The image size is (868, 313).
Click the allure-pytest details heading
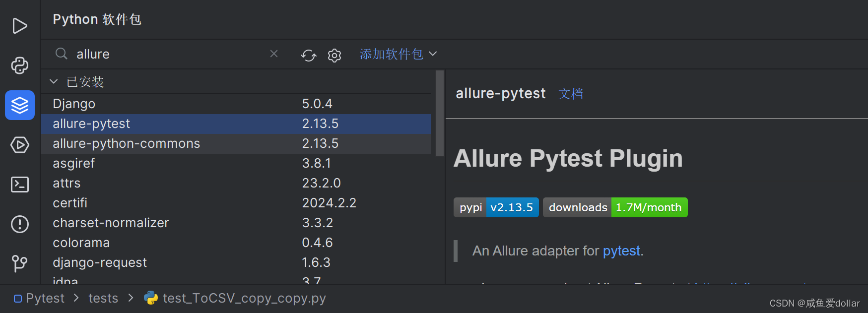501,93
